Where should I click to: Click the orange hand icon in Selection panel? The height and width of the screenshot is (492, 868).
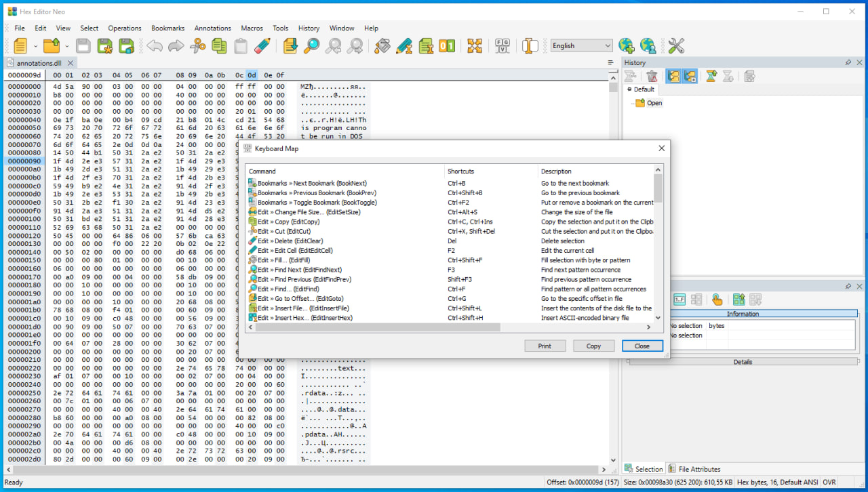point(717,300)
